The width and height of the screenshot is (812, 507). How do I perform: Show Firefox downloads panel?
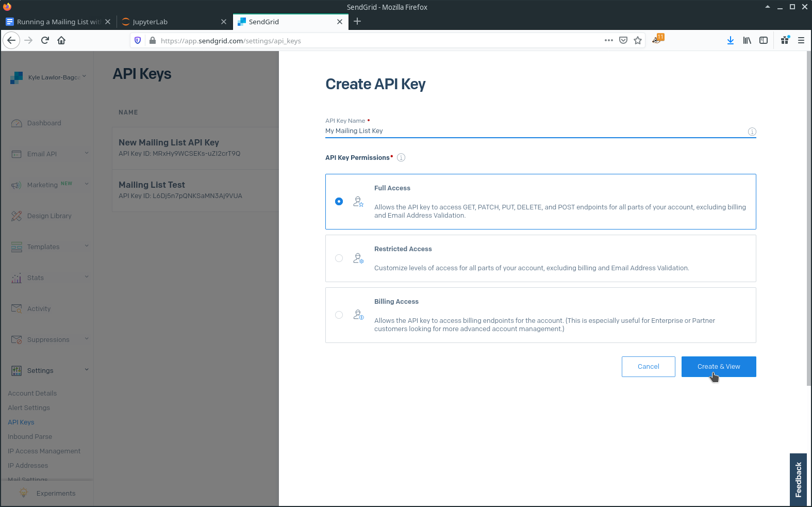coord(731,40)
